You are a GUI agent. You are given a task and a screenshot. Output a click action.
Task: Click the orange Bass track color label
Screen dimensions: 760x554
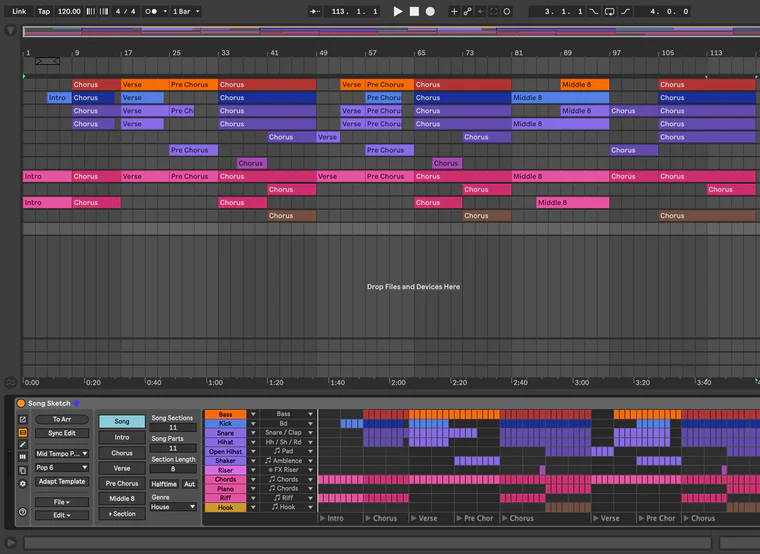(x=225, y=414)
